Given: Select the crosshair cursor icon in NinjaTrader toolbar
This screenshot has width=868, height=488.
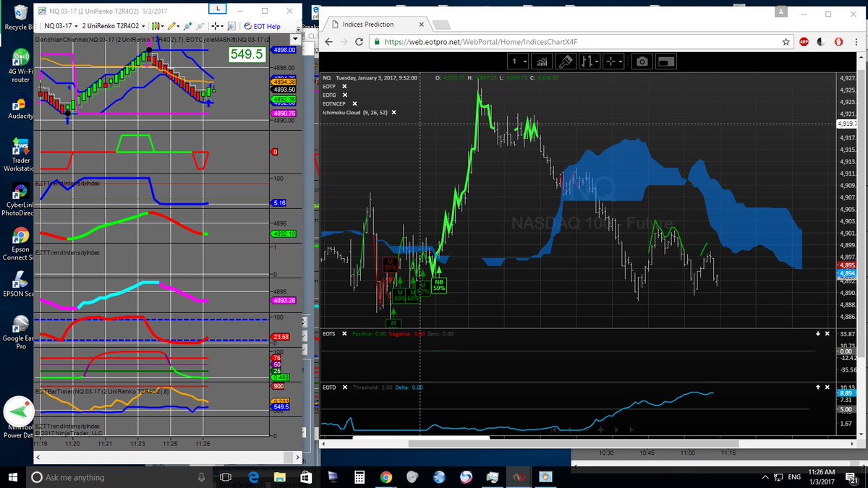Looking at the screenshot, I should [214, 26].
